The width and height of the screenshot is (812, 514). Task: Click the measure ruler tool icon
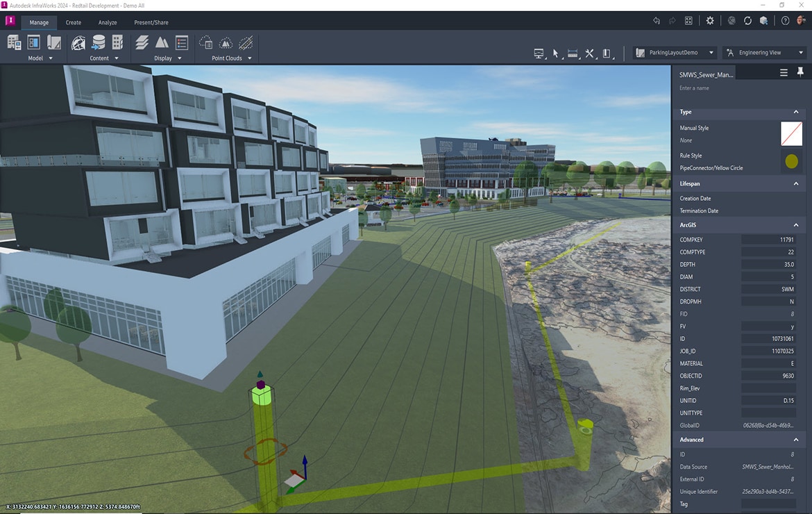573,53
